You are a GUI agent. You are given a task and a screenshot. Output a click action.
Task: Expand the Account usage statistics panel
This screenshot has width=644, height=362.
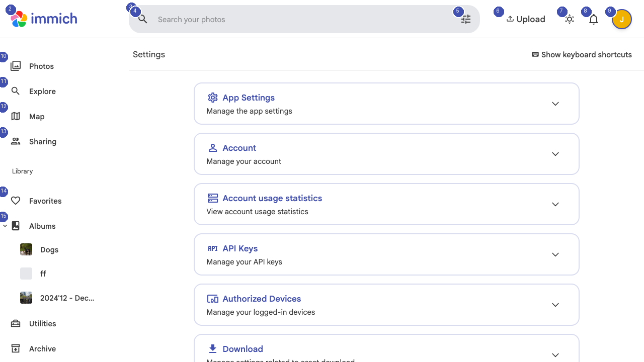click(555, 204)
